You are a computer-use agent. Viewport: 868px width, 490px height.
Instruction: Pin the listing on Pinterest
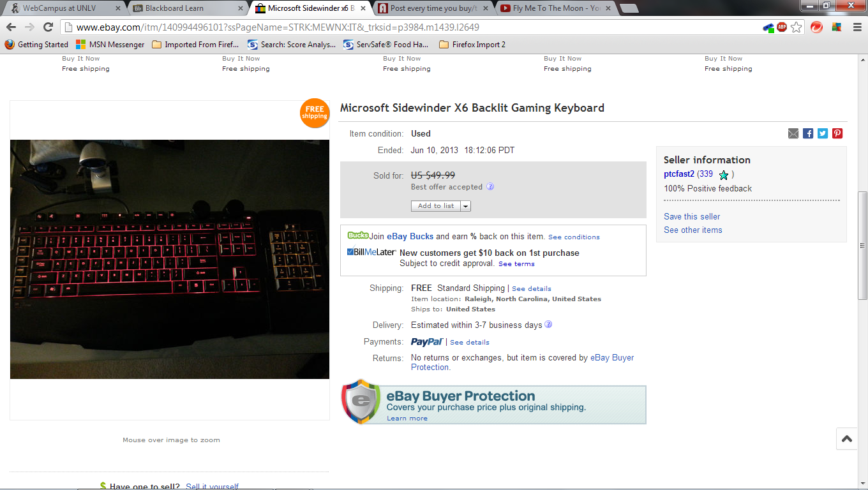(837, 133)
